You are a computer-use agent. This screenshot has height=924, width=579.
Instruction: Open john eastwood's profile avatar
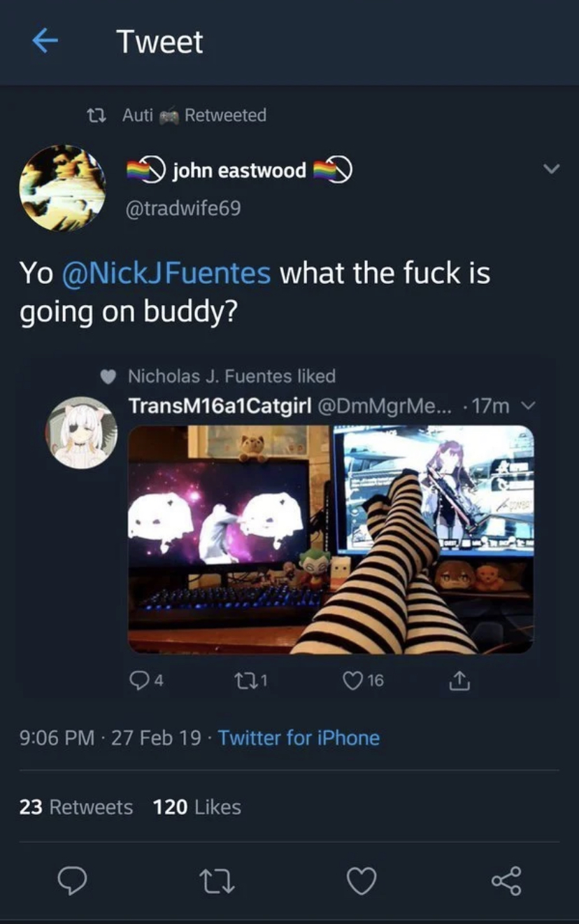[x=62, y=187]
